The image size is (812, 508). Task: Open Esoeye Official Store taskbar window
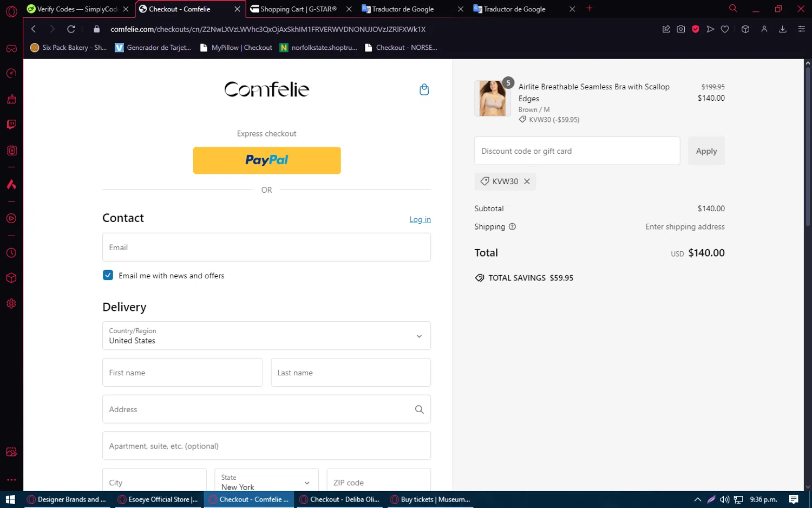coord(158,499)
